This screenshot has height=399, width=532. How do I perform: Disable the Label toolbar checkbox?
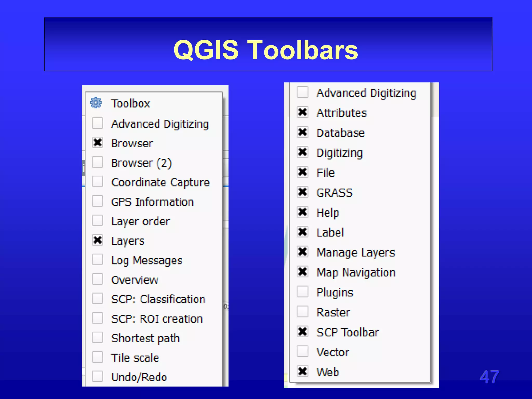point(303,232)
